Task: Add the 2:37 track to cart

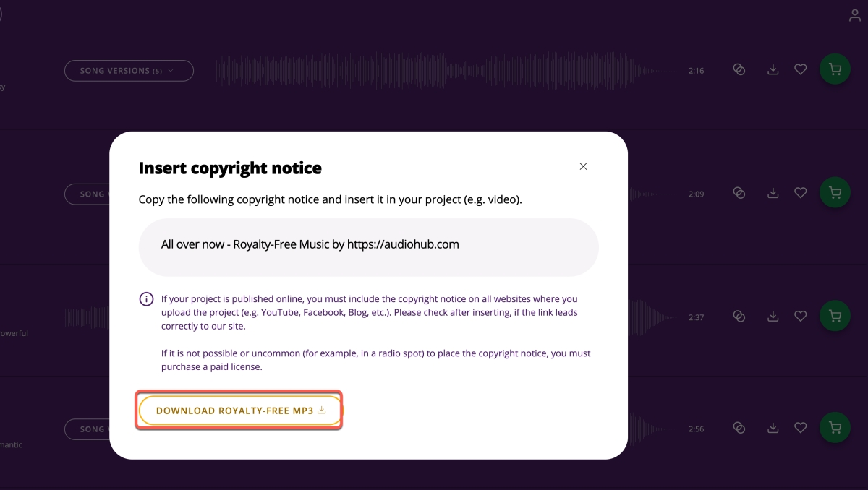Action: [835, 317]
